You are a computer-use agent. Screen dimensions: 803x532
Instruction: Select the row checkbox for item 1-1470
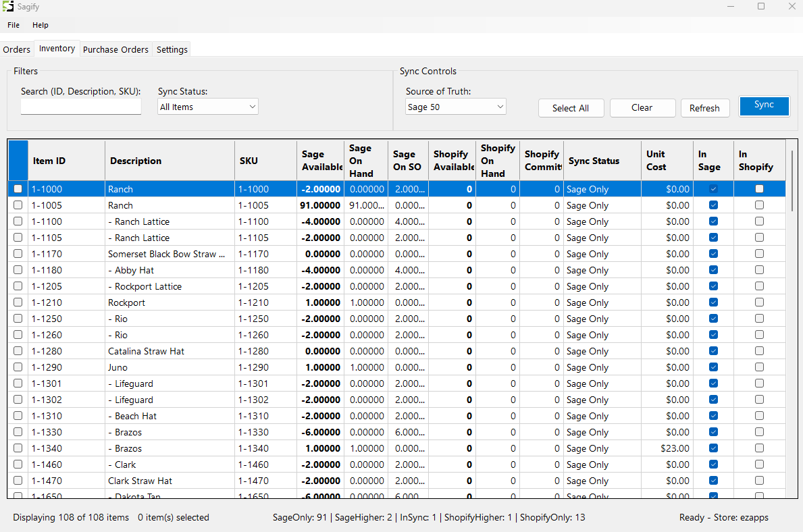pos(18,480)
